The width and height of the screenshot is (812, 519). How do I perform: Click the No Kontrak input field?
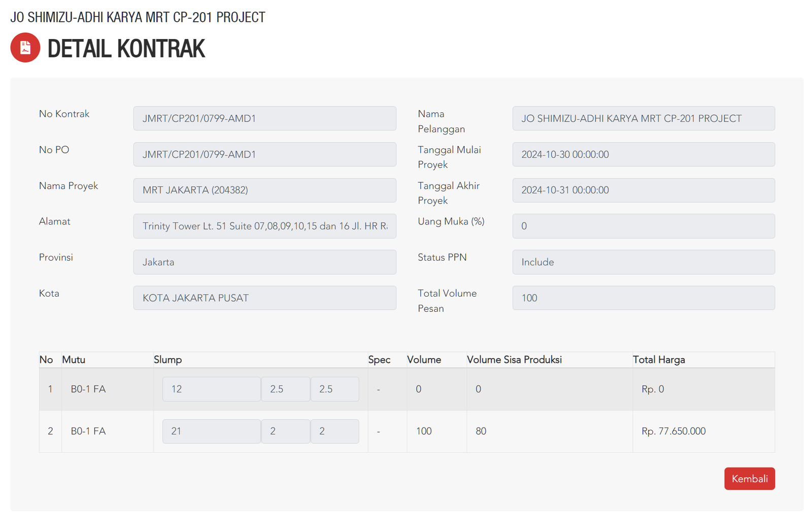264,118
